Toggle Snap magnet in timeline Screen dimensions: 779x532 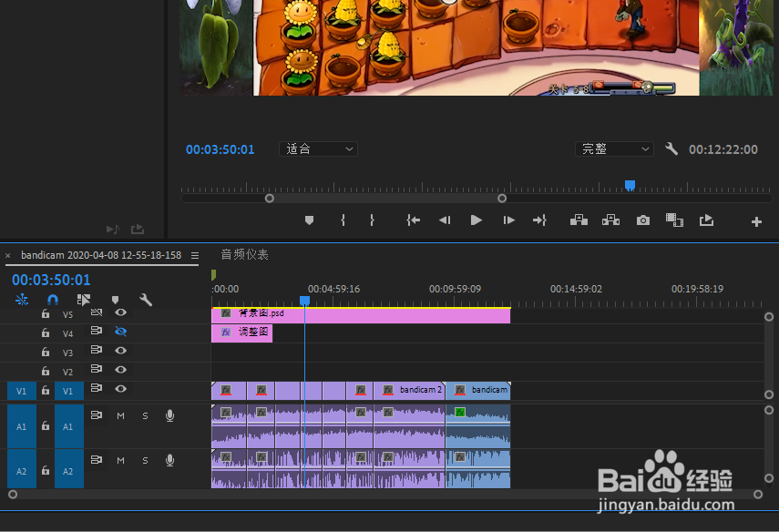(x=53, y=300)
